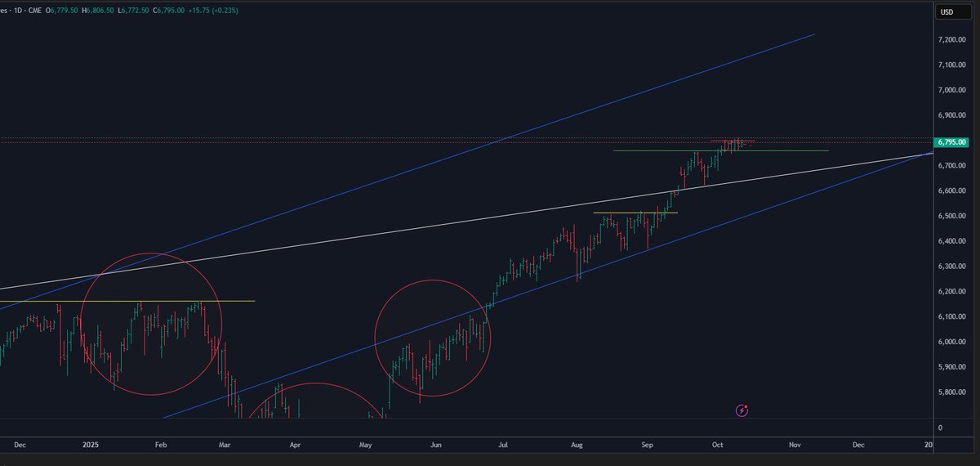Click the 6,200.00 price axis label
This screenshot has width=980, height=466.
952,292
